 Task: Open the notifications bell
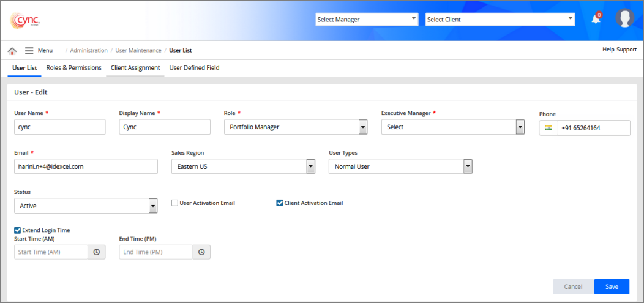[596, 19]
